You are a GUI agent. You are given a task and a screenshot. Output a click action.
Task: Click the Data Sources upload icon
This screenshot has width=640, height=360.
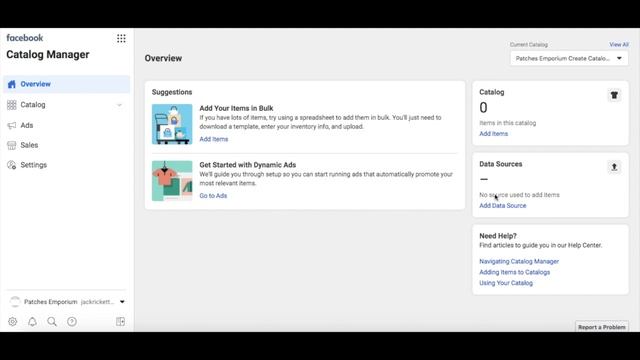[614, 167]
